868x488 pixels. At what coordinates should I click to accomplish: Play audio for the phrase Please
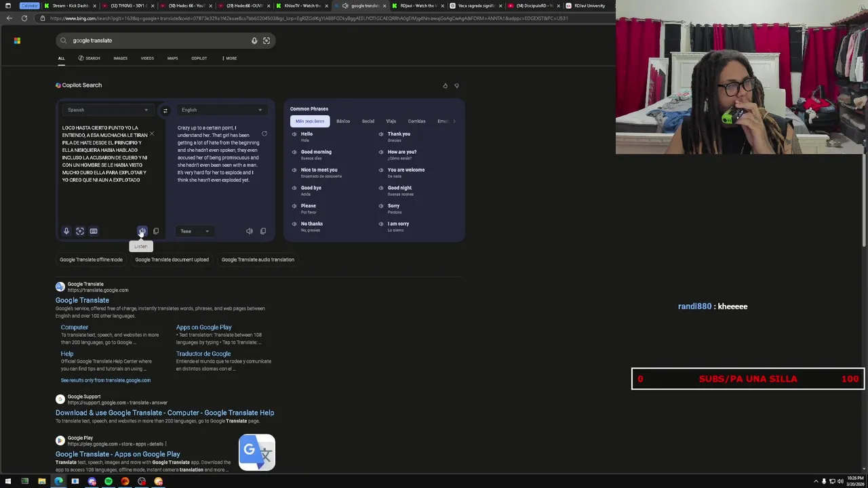[x=294, y=206]
